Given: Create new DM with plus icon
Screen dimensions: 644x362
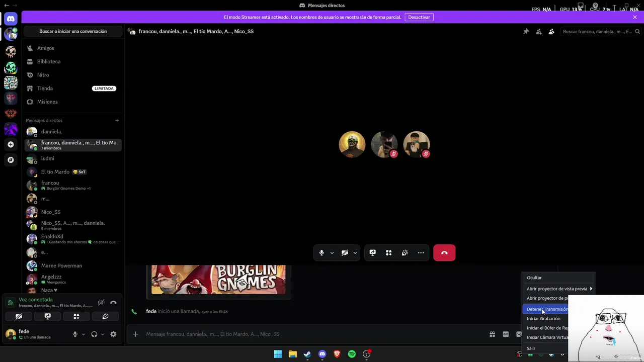Looking at the screenshot, I should [117, 120].
